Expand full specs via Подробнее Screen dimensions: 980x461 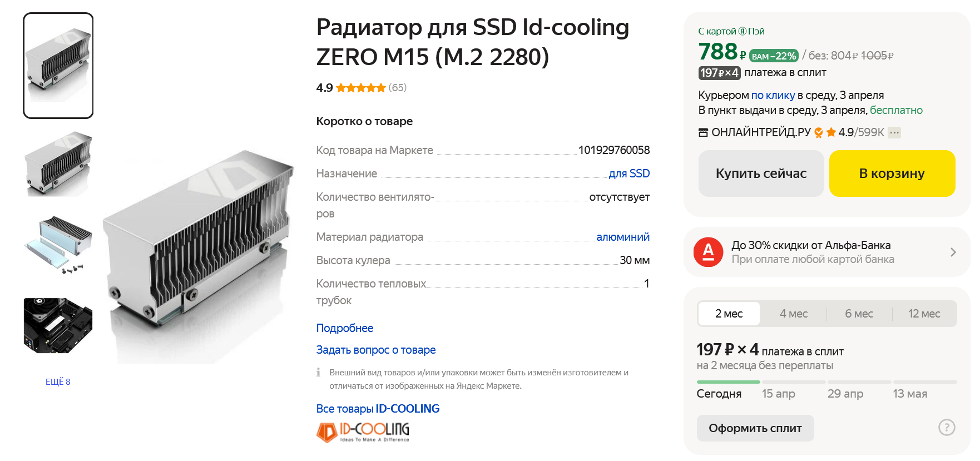tap(345, 328)
